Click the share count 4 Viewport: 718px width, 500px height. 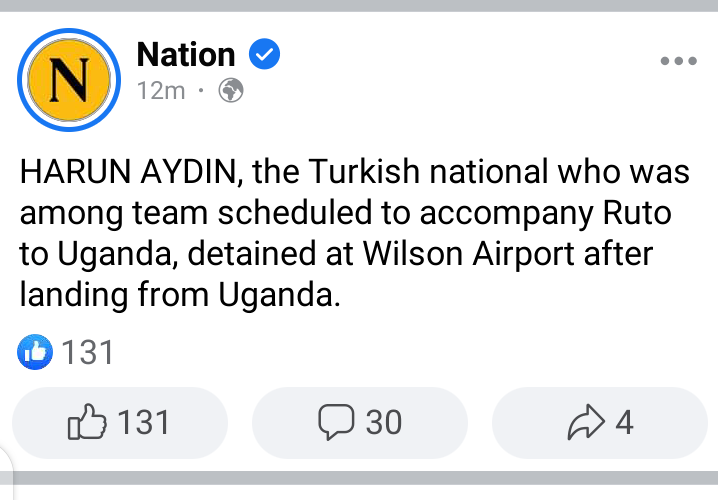pos(624,423)
